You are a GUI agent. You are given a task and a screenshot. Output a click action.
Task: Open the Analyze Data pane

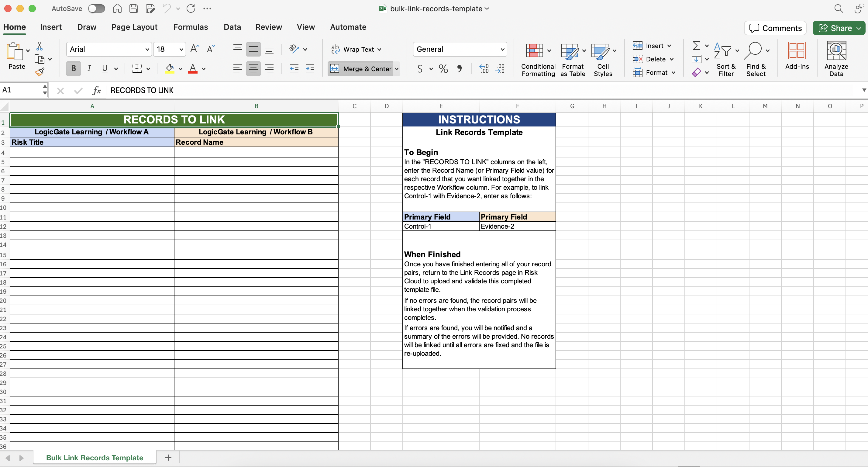coord(836,59)
